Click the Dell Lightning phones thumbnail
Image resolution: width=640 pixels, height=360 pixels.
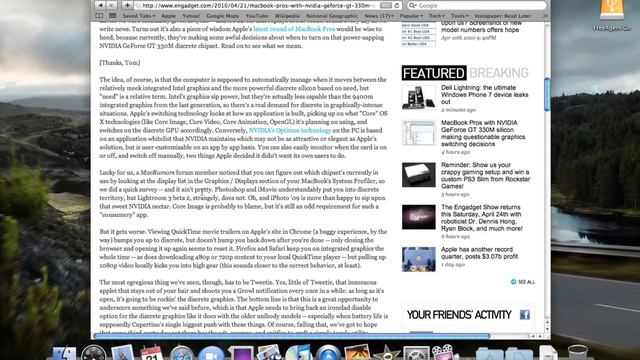[418, 98]
